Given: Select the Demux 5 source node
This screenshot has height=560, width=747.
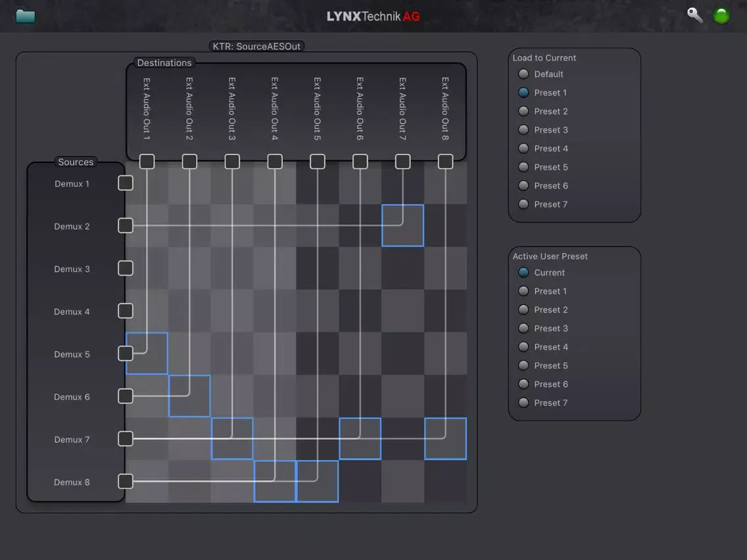Looking at the screenshot, I should (x=126, y=354).
